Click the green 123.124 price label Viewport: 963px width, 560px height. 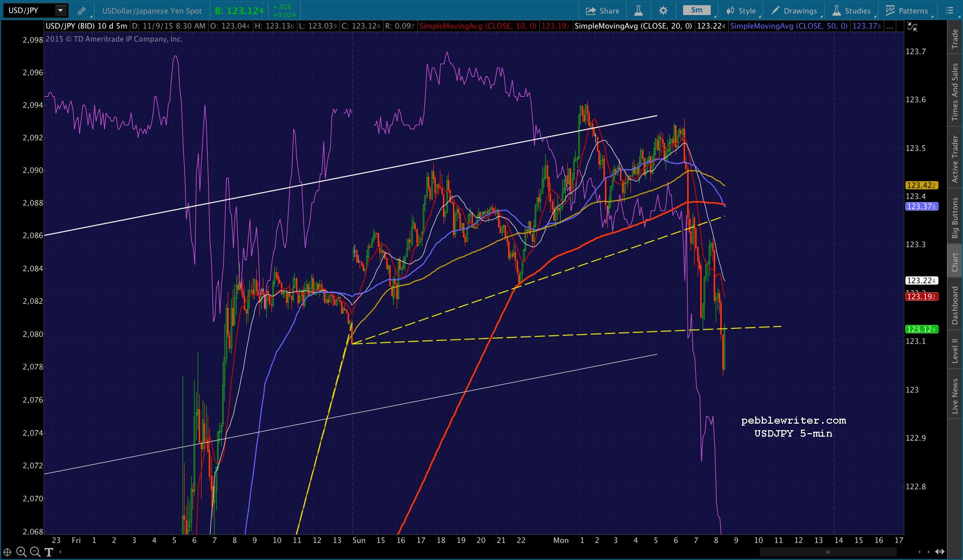point(921,329)
